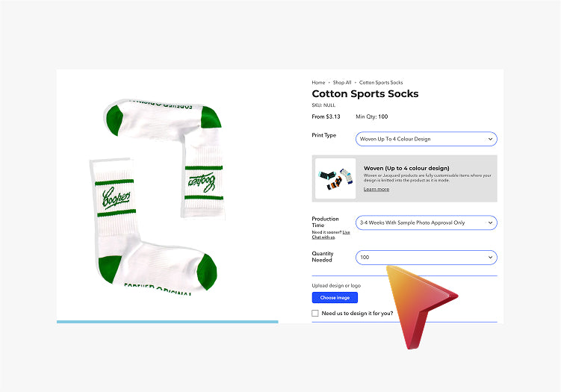This screenshot has width=561, height=392.
Task: Click the Print Type dropdown chevron arrow
Action: pyautogui.click(x=490, y=139)
